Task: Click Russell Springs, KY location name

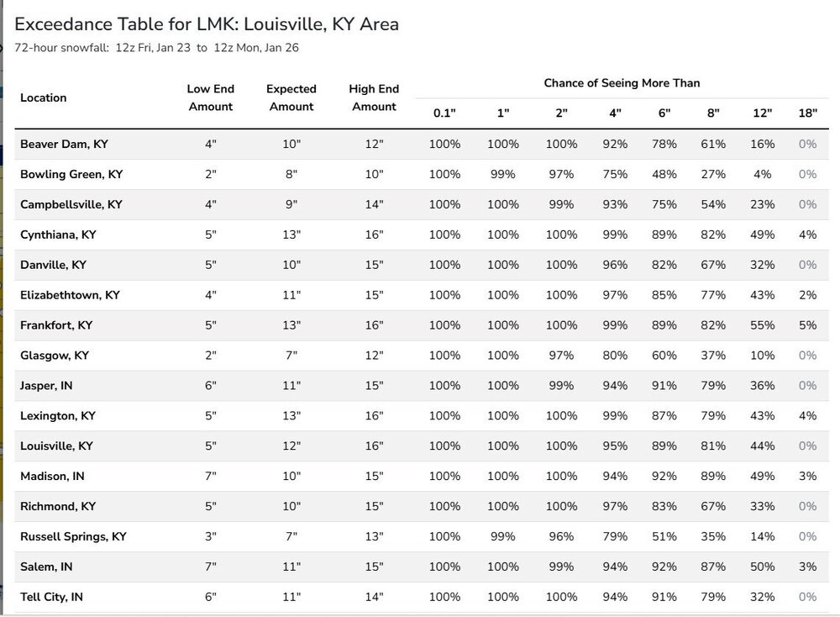Action: [73, 536]
